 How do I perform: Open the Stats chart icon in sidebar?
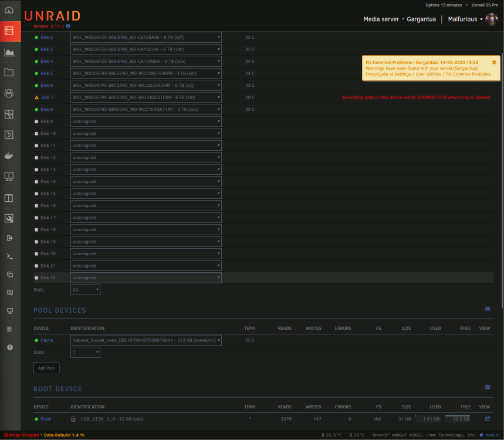[9, 52]
